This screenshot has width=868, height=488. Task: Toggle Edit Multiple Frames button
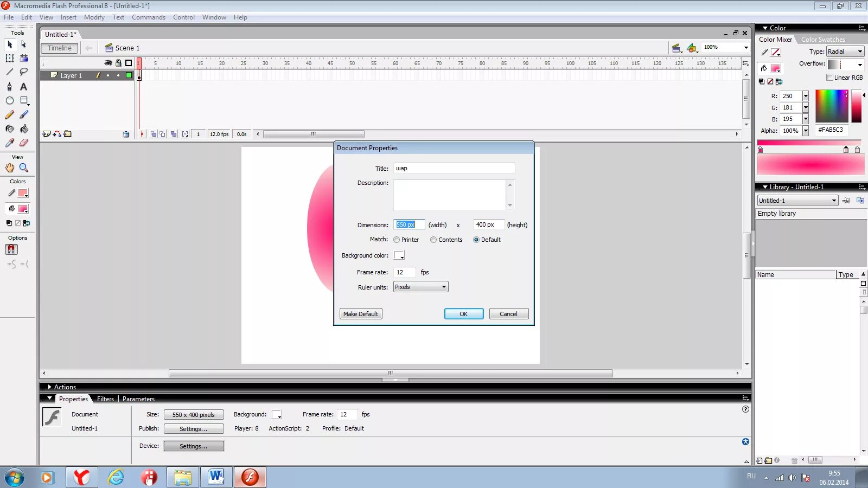(174, 134)
